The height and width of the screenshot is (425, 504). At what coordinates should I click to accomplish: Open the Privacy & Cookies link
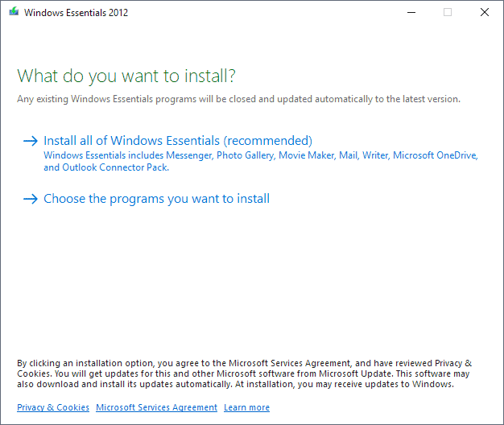(x=53, y=407)
